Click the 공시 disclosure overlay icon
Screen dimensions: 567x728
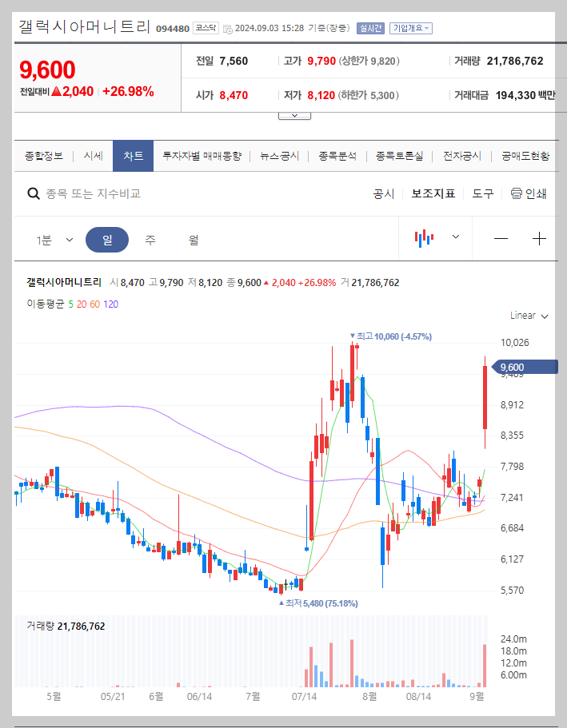(x=383, y=193)
